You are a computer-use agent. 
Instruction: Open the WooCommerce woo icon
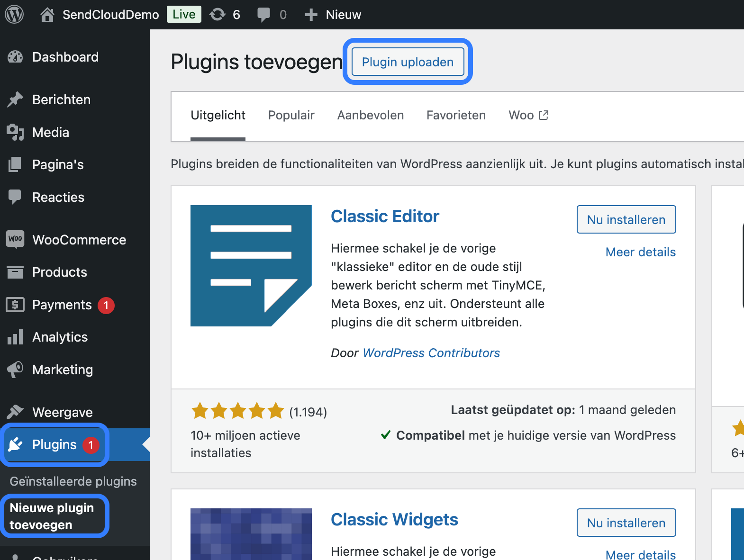[15, 239]
